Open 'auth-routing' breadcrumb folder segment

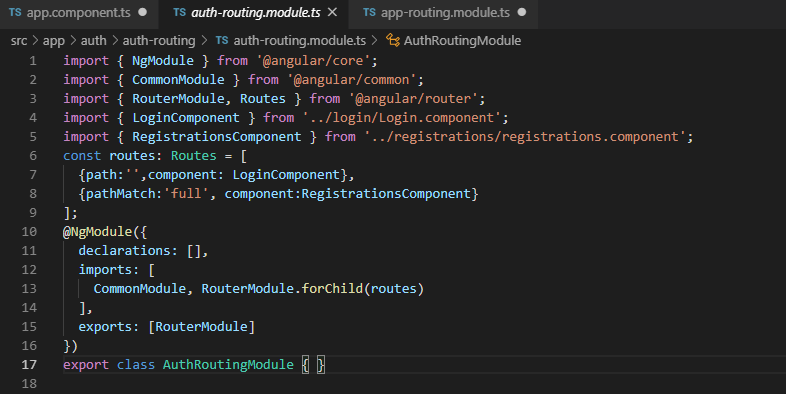click(159, 41)
